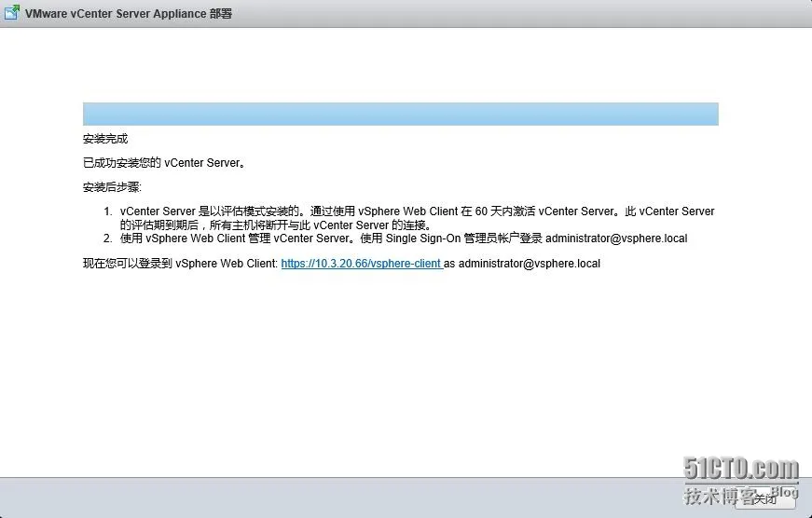Click step 1 about 60-day evaluation mode
This screenshot has width=812, height=518.
tap(417, 218)
